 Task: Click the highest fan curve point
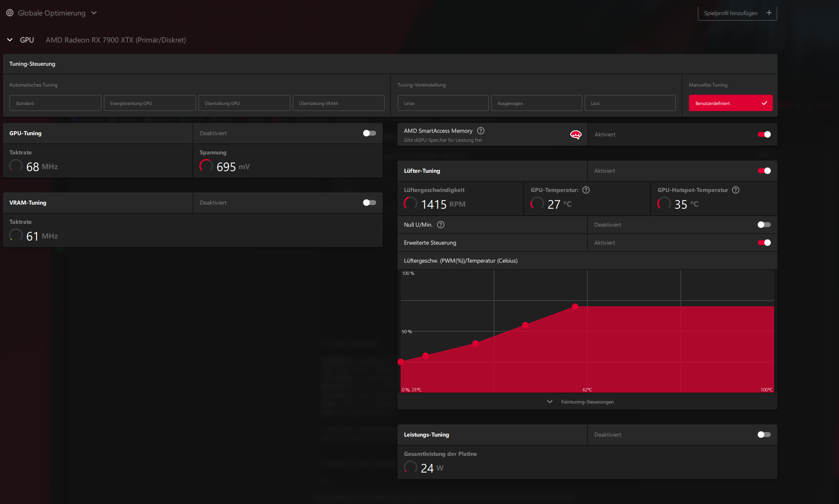pyautogui.click(x=575, y=306)
